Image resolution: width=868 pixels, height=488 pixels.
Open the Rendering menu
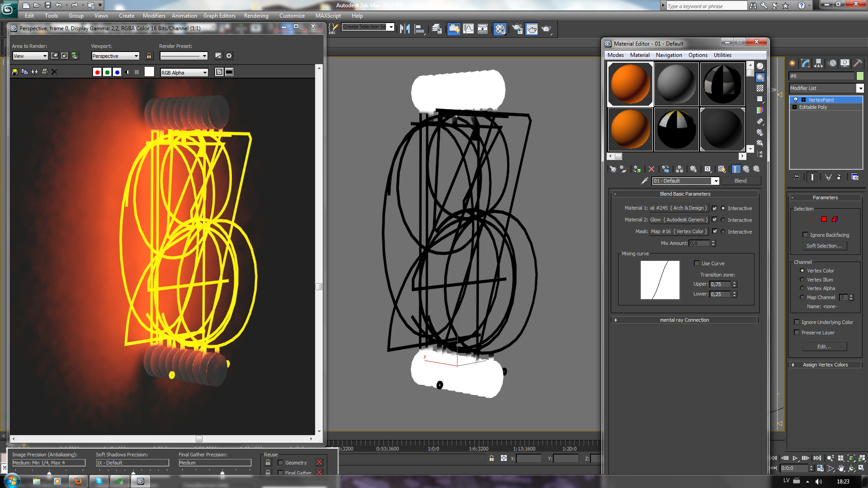point(256,16)
